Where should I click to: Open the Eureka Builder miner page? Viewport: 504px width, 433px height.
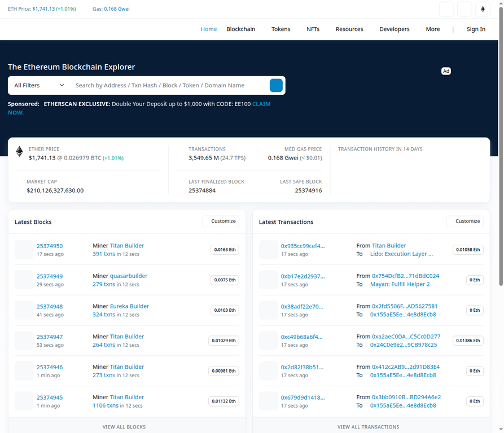(130, 306)
